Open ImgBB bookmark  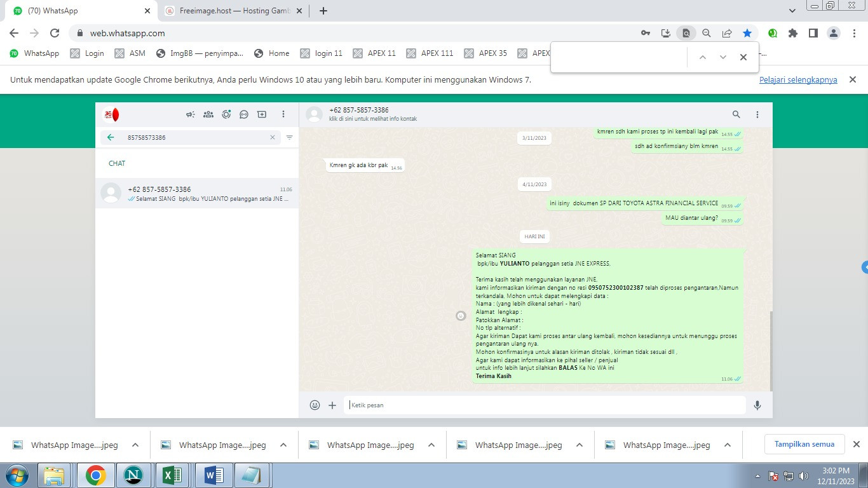click(x=200, y=53)
